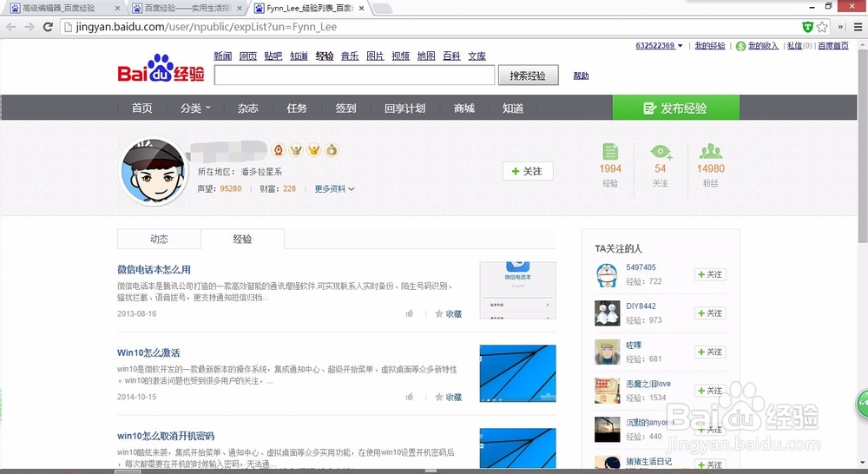The width and height of the screenshot is (868, 474).
Task: Bookmark this page with the star icon
Action: click(x=822, y=27)
